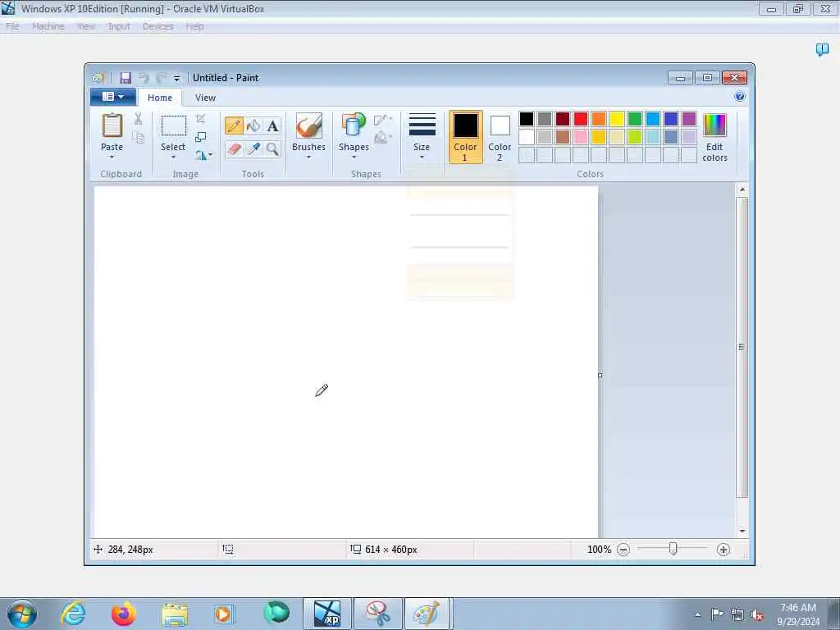The height and width of the screenshot is (630, 840).
Task: Click the muted volume tray icon
Action: tap(757, 615)
